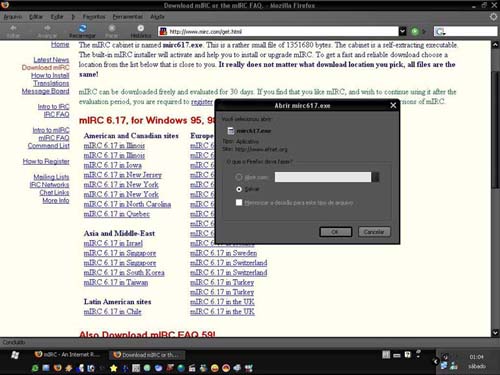Screen dimensions: 500x375
Task: Click Cancelar in the download dialog
Action: coord(374,232)
